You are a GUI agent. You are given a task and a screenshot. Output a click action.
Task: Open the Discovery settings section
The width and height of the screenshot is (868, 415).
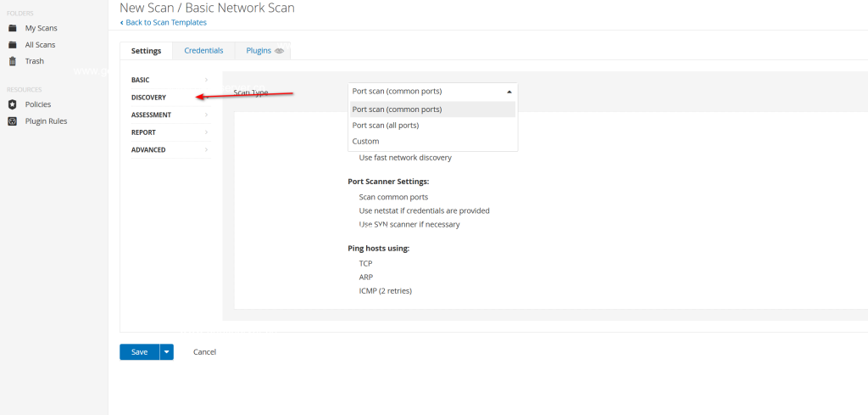[x=149, y=98]
